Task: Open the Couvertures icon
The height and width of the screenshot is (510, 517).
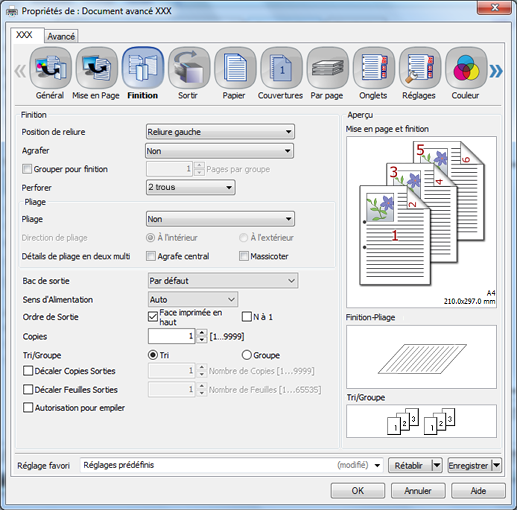Action: (281, 68)
